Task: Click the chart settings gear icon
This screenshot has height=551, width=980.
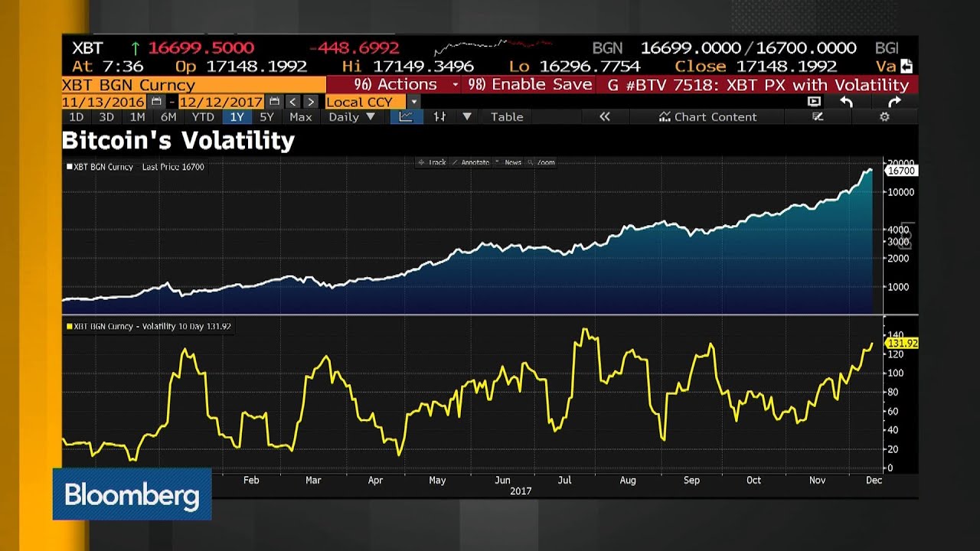Action: tap(884, 117)
